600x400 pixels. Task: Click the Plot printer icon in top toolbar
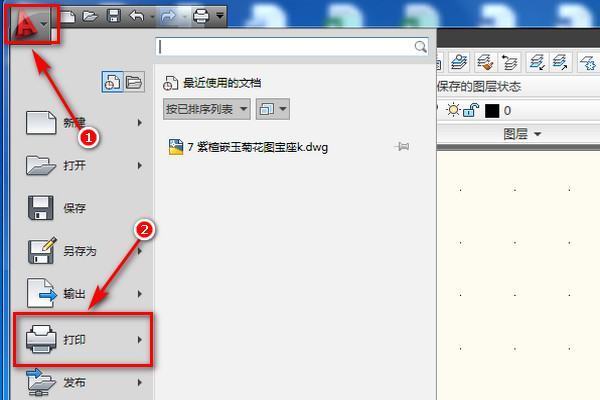201,16
